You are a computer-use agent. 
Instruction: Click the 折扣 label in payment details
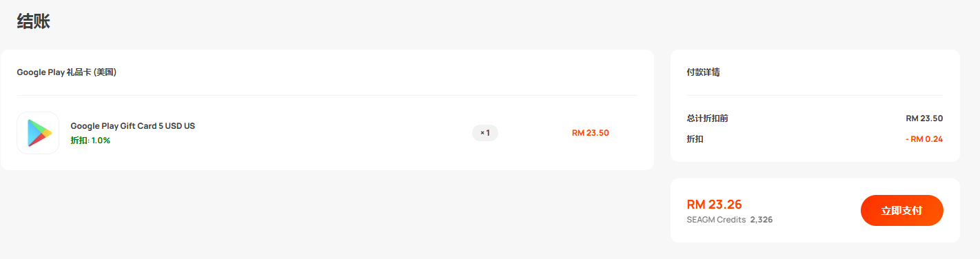pyautogui.click(x=695, y=139)
